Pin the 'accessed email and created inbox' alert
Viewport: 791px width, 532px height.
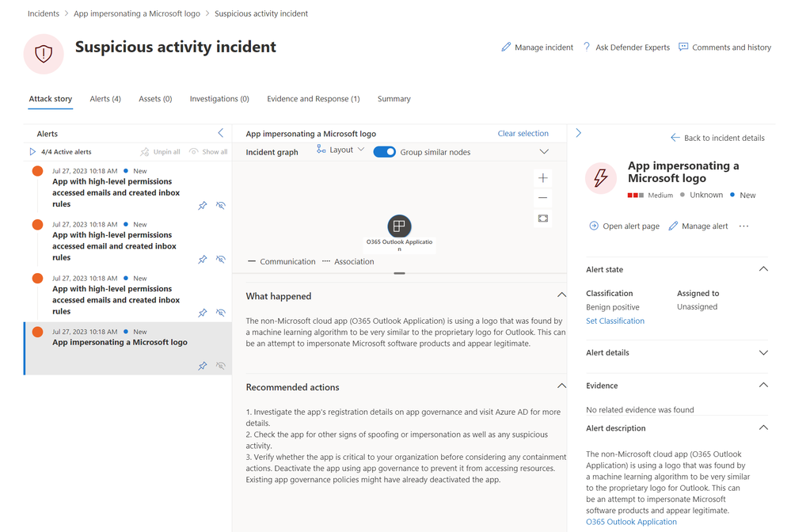tap(202, 259)
